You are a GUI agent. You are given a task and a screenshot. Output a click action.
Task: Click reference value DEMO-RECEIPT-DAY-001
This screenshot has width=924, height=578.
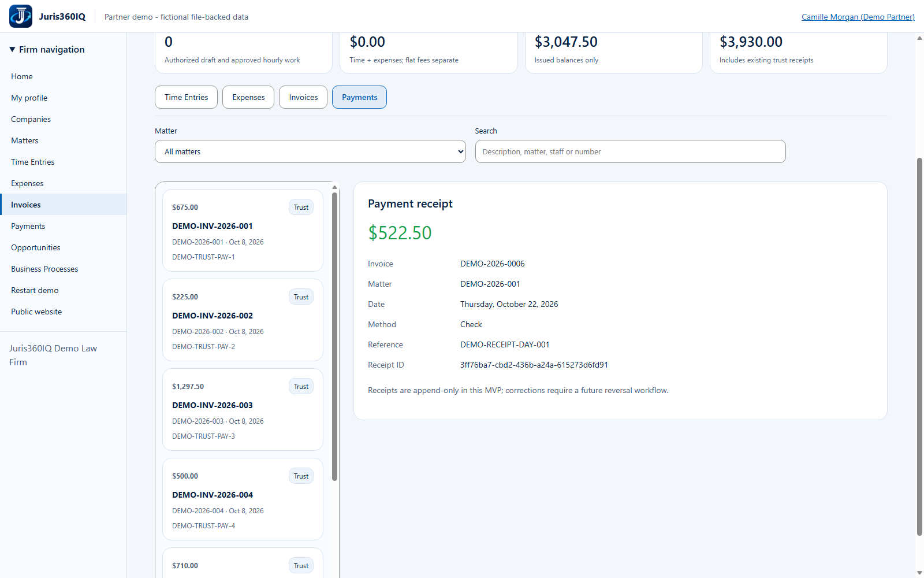tap(505, 344)
